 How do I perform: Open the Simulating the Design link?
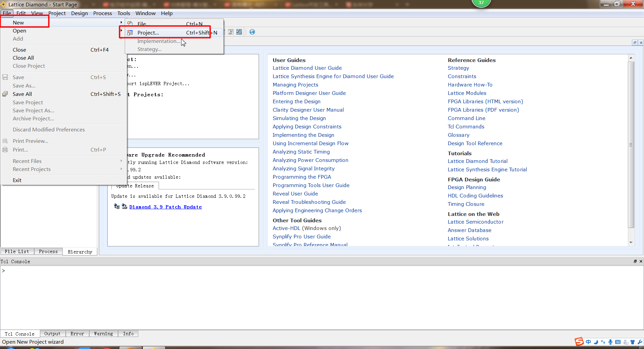[x=299, y=118]
